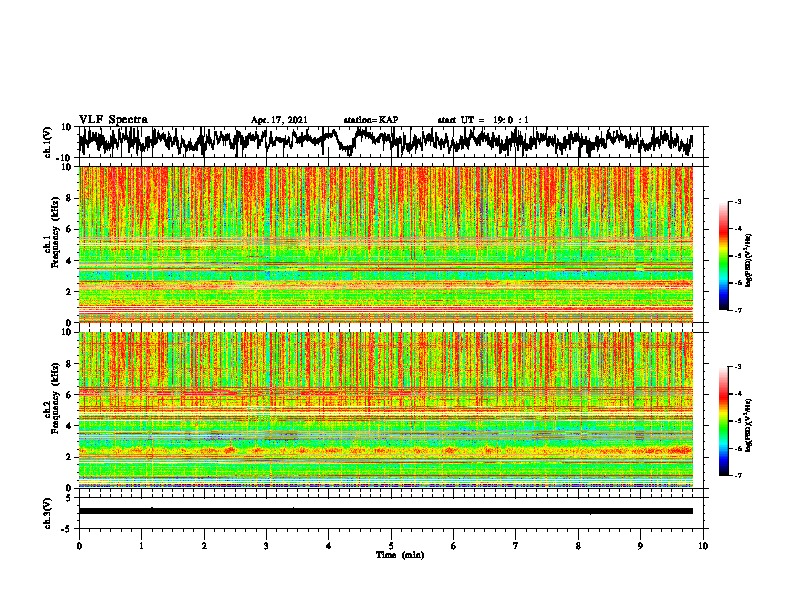Viewport: 792px width, 612px height.
Task: Click the '-7' label on ch.2 color bar
Action: (737, 476)
